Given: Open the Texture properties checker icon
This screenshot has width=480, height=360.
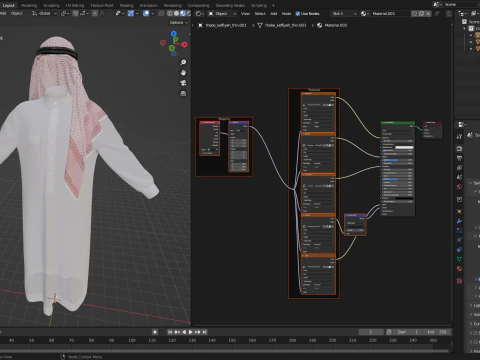Looking at the screenshot, I should (459, 281).
